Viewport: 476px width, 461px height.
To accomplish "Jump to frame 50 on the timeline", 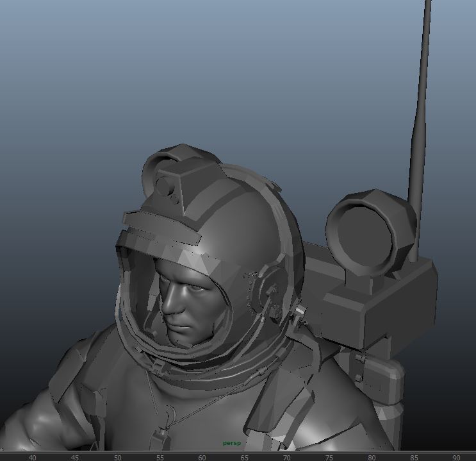I will (x=117, y=458).
